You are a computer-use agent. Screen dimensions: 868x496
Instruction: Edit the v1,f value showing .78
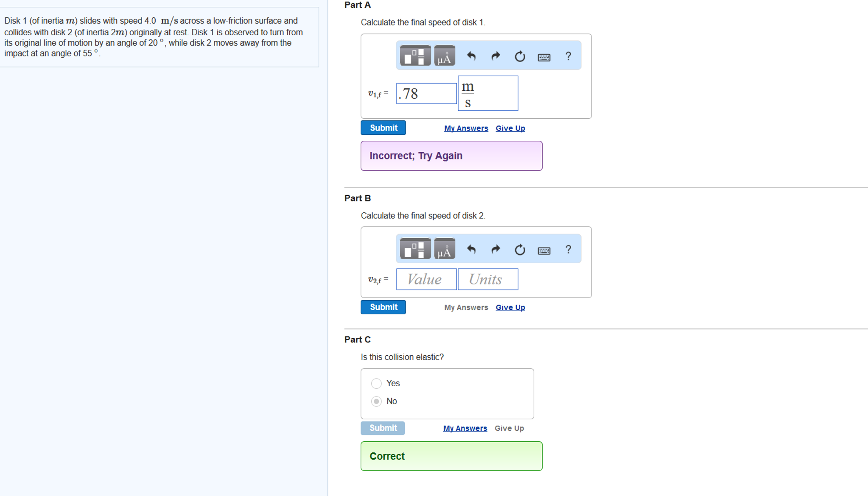coord(426,93)
